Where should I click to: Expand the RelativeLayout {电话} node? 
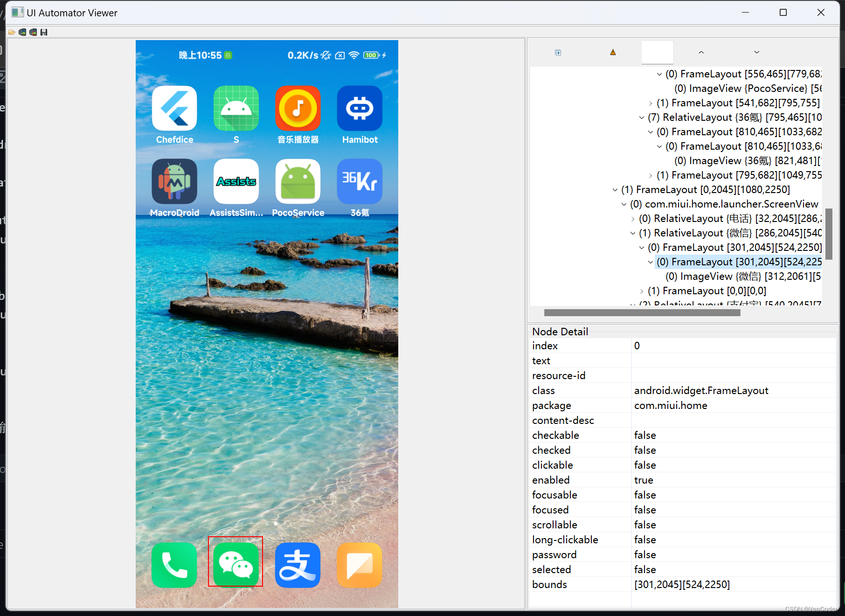[x=633, y=219]
